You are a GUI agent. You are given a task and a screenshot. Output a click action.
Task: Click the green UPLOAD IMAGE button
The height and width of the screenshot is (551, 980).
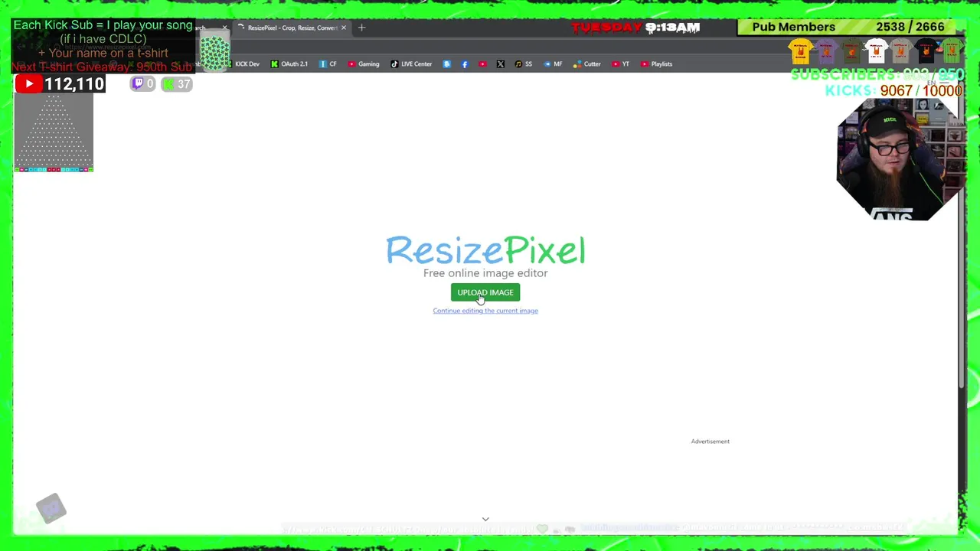point(485,292)
